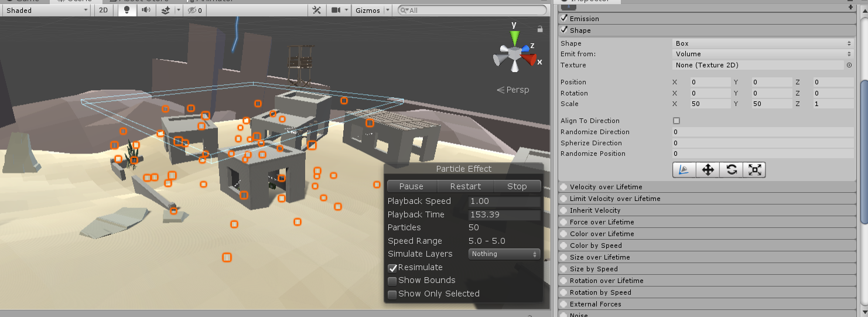Click the Spherize Direction value field
Screen dimensions: 868x317
point(763,143)
